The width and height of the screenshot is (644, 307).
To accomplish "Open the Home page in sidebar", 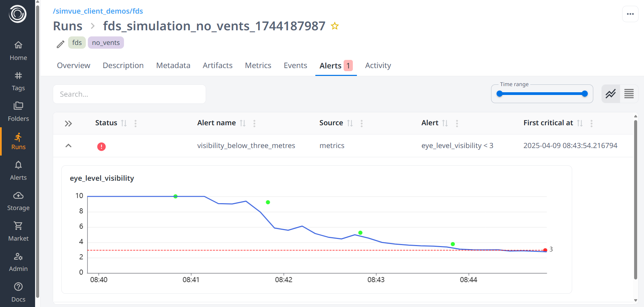I will [18, 51].
